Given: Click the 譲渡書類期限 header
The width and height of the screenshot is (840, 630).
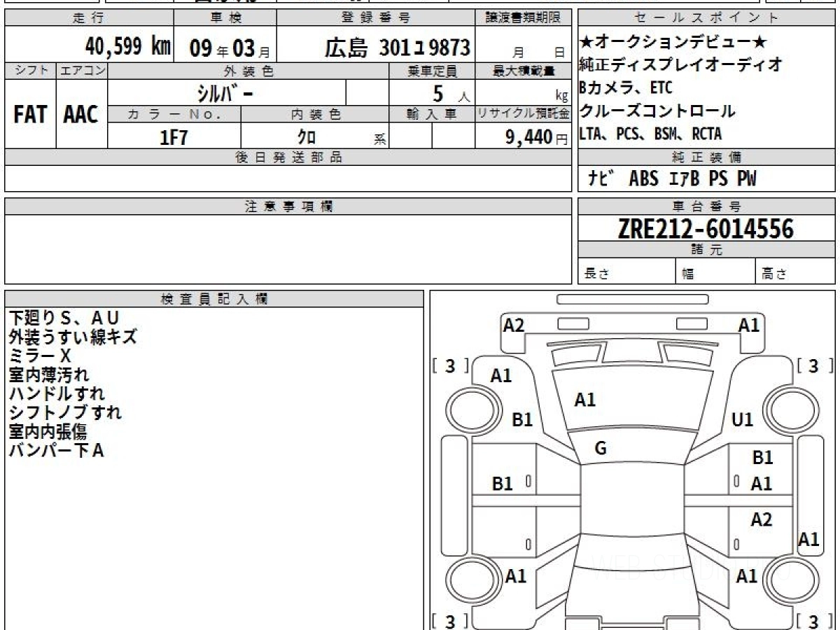Looking at the screenshot, I should pyautogui.click(x=523, y=17).
